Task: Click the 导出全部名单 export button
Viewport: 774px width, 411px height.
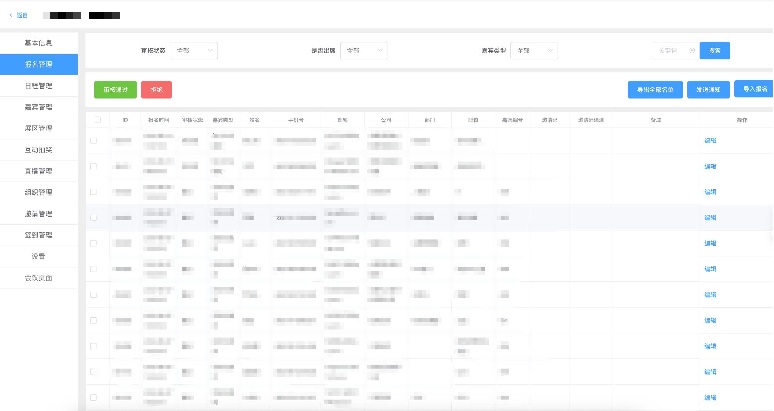Action: [x=656, y=90]
